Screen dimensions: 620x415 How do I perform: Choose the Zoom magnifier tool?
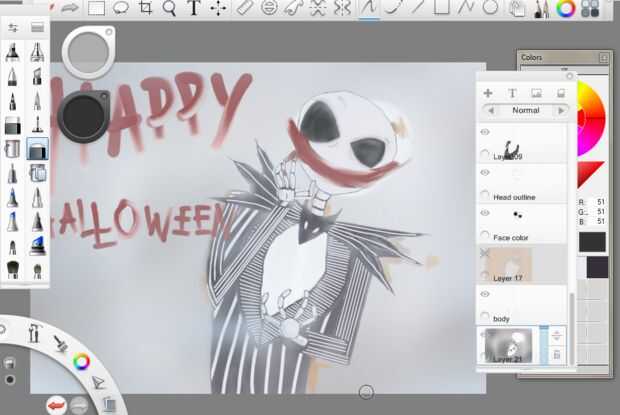tap(170, 8)
